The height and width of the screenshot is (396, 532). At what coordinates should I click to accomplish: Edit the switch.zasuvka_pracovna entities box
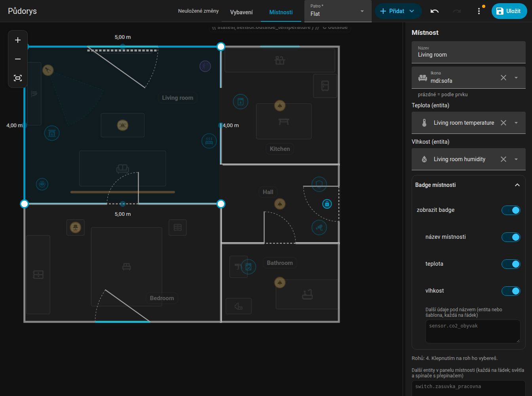469,388
